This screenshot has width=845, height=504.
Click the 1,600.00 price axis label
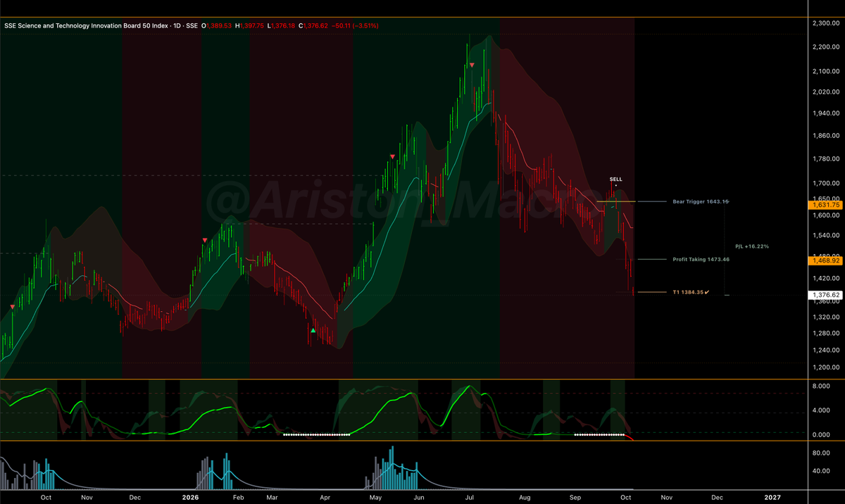pyautogui.click(x=825, y=215)
